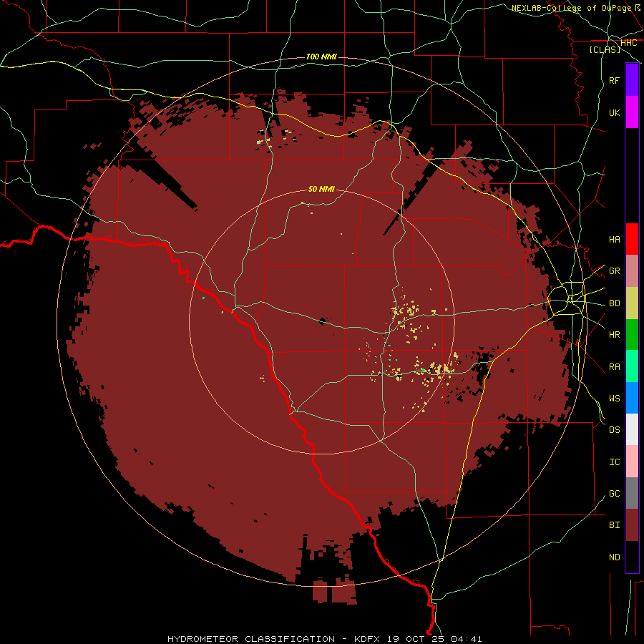644x644 pixels.
Task: Click the GC gray legend swatch
Action: [x=632, y=493]
